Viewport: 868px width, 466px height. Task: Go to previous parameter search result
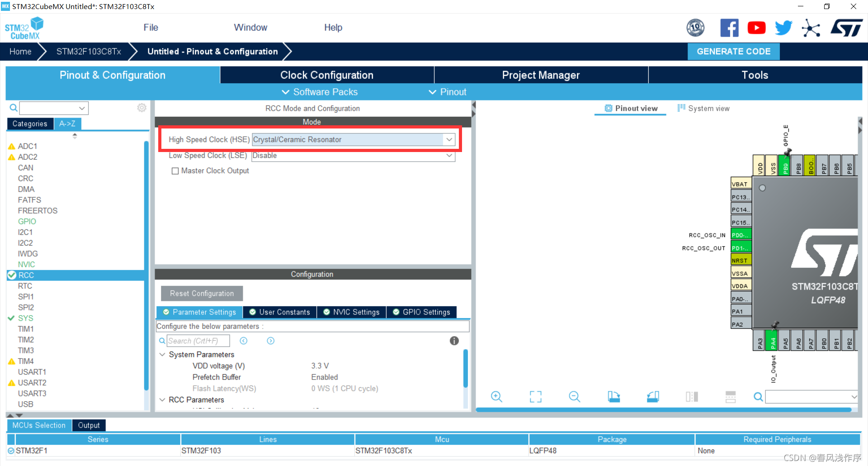244,341
